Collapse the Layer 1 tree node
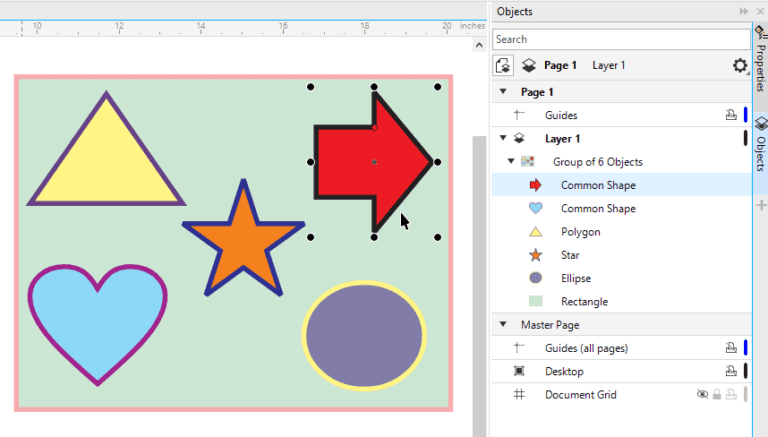 (502, 138)
